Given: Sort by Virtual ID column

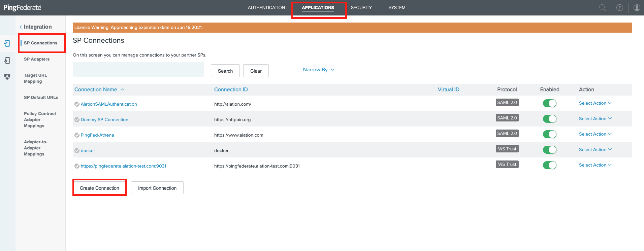Looking at the screenshot, I should (448, 89).
